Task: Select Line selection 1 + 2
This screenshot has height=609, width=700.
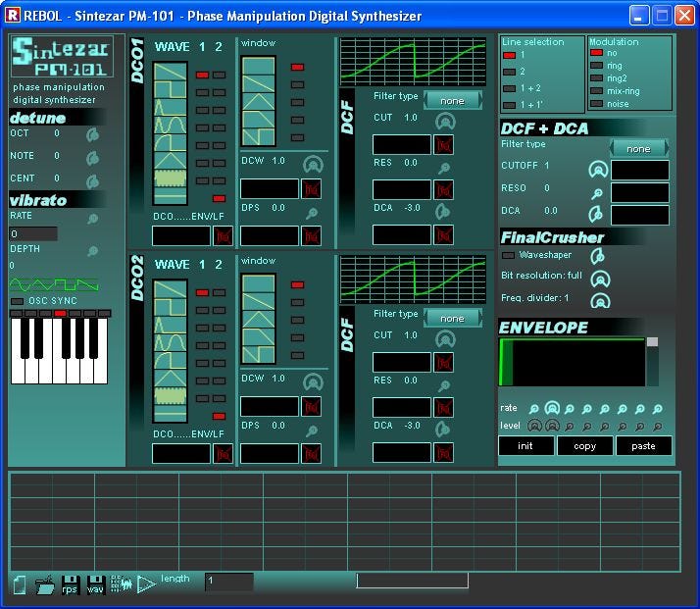Action: 510,88
